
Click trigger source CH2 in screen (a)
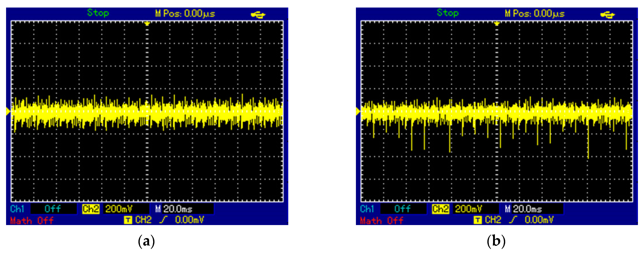pyautogui.click(x=144, y=220)
